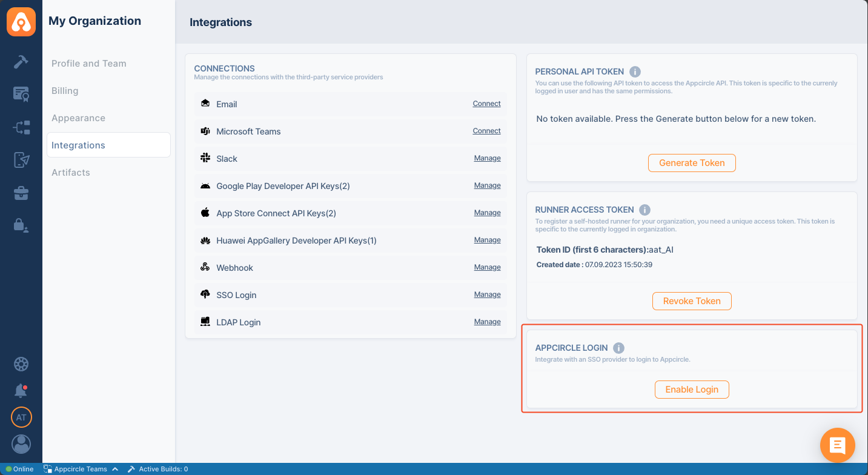
Task: Click the No token available message
Action: tap(676, 119)
